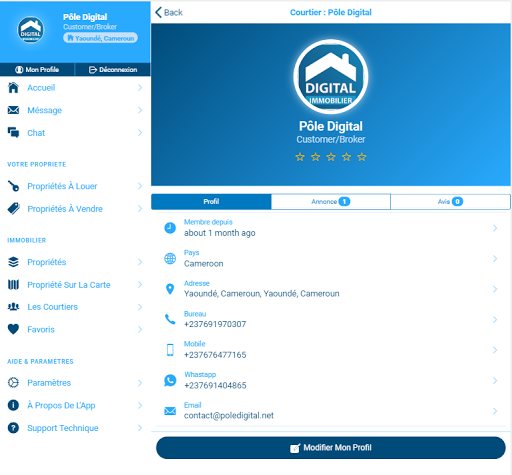Switch to the Profil tab
The image size is (512, 475).
(211, 201)
